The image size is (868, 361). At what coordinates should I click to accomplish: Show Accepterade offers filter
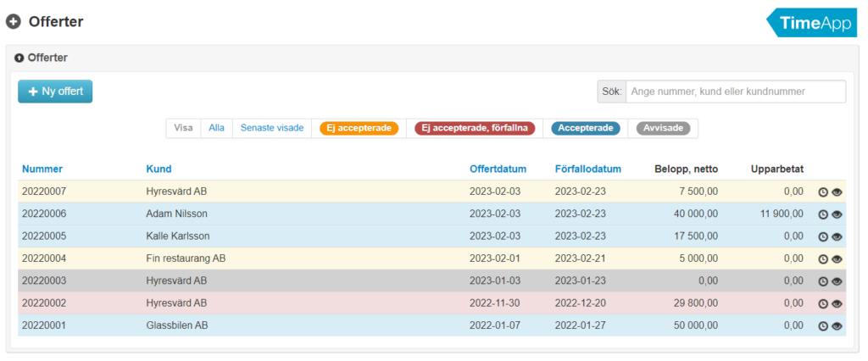[586, 129]
